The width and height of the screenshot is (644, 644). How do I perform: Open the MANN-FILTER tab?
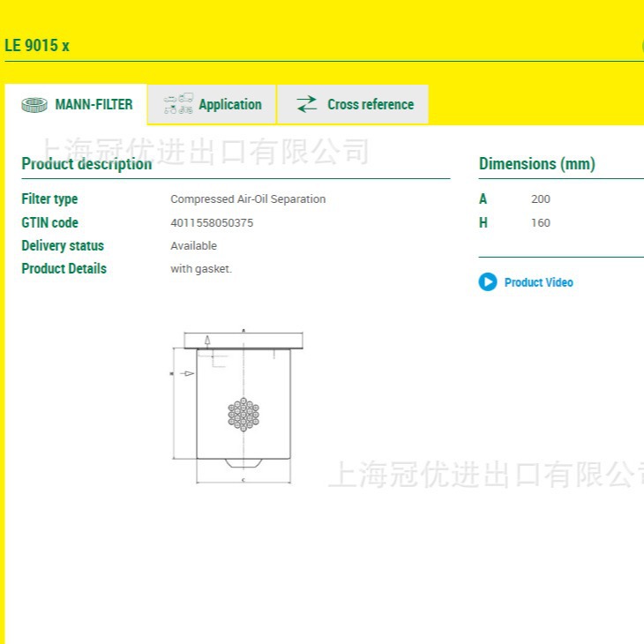(76, 104)
